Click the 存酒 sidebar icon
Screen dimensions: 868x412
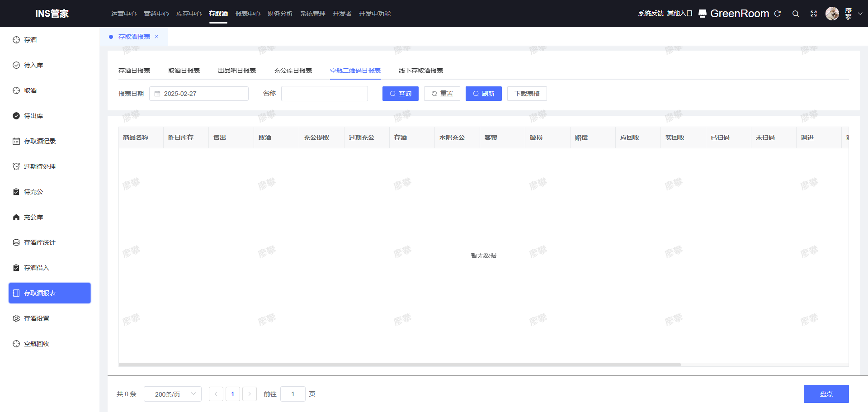(16, 40)
